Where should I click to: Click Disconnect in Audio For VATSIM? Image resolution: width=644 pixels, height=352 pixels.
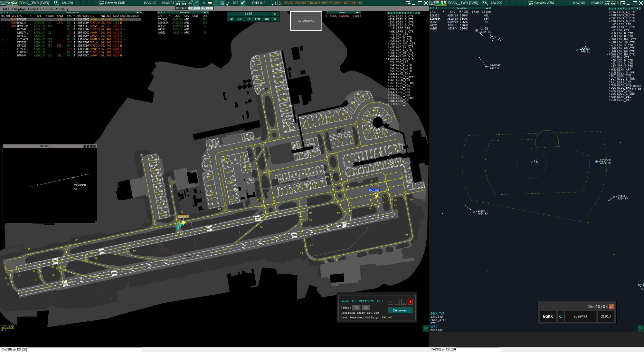point(400,310)
